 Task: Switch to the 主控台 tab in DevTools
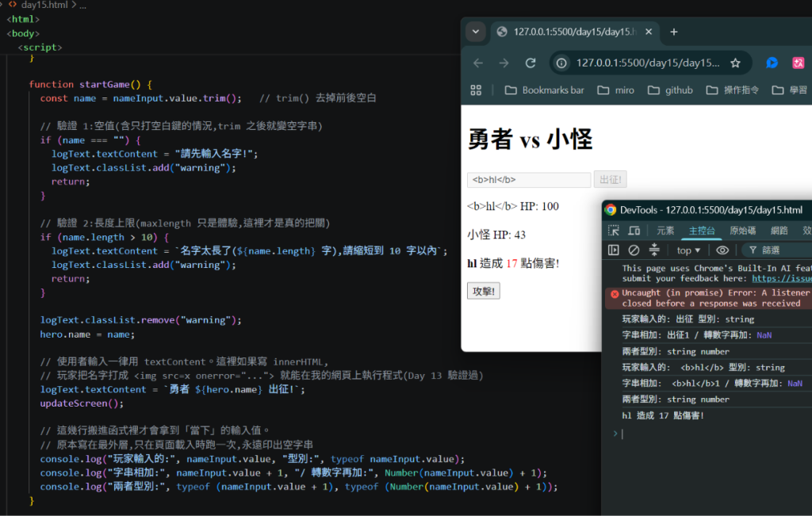click(702, 231)
